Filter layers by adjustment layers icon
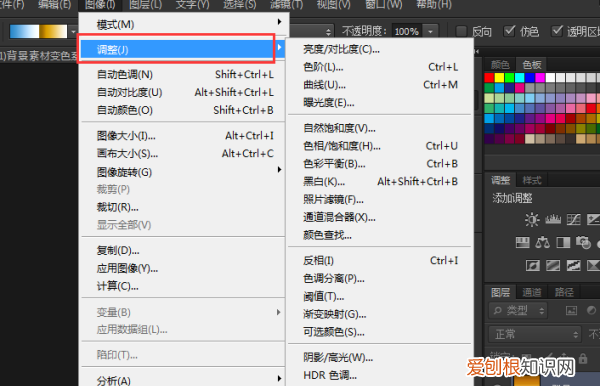The height and width of the screenshot is (386, 600). [x=591, y=311]
